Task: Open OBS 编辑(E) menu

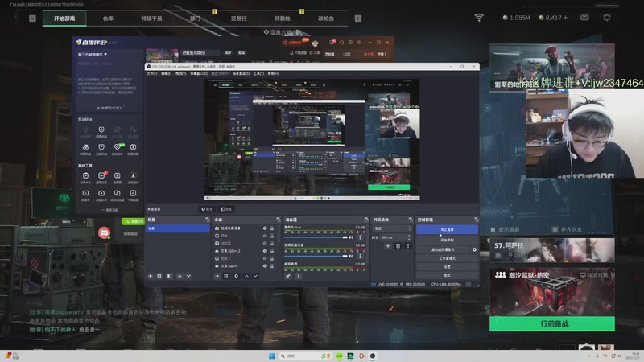Action: [167, 73]
